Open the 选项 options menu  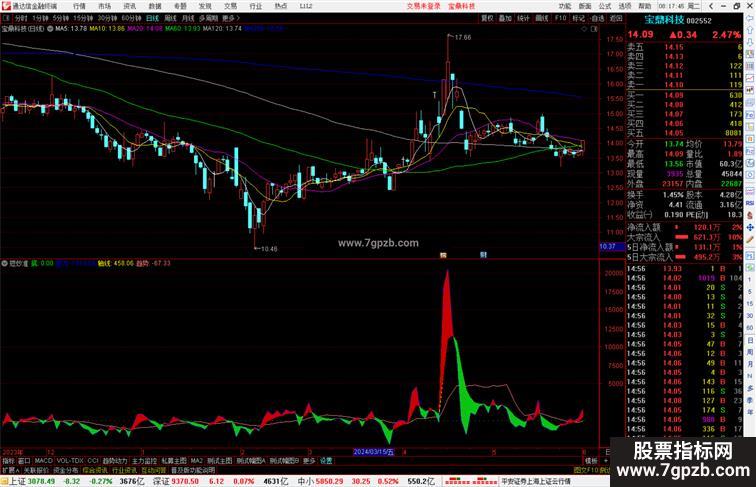point(625,6)
